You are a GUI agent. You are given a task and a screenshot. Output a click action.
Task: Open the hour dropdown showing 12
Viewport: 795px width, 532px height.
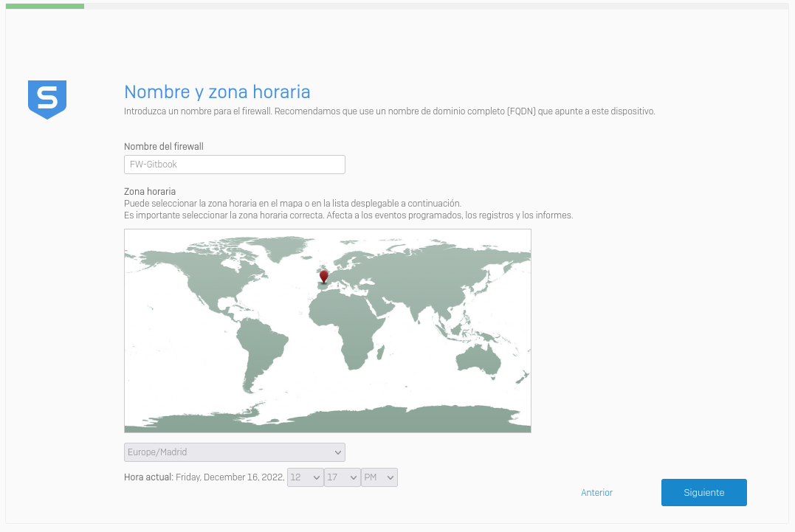point(305,477)
